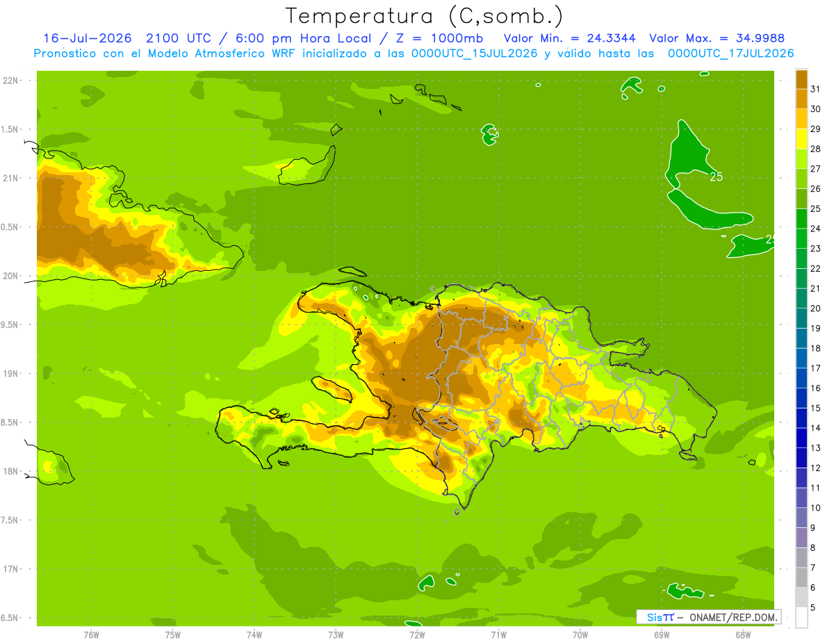Click the '69W' longitude axis label
Screen dimensions: 834x644
pos(662,634)
